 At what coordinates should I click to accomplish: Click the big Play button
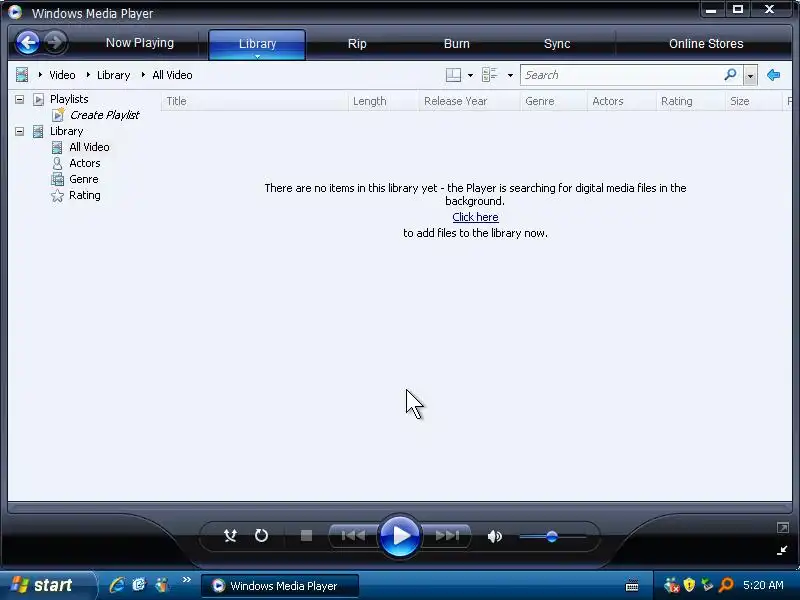(399, 536)
